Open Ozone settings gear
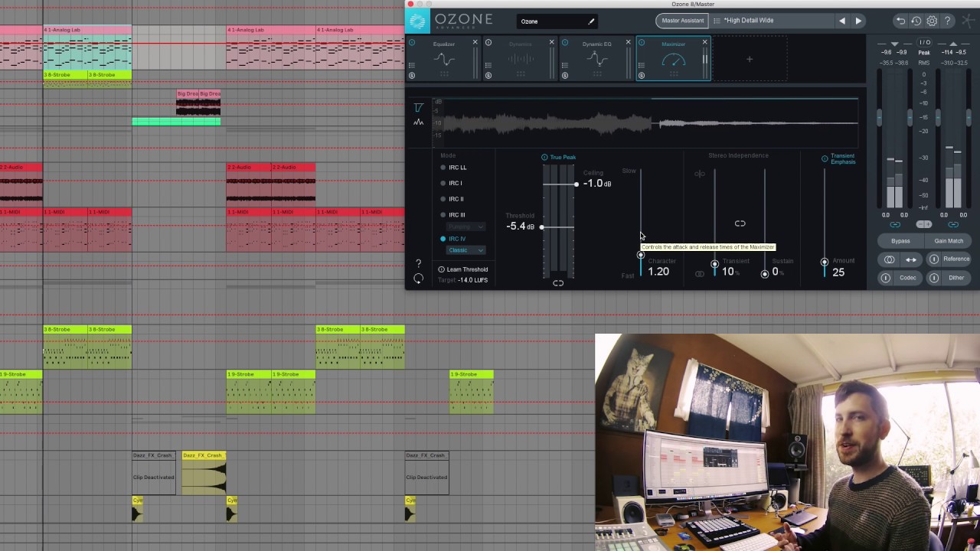 pos(932,21)
